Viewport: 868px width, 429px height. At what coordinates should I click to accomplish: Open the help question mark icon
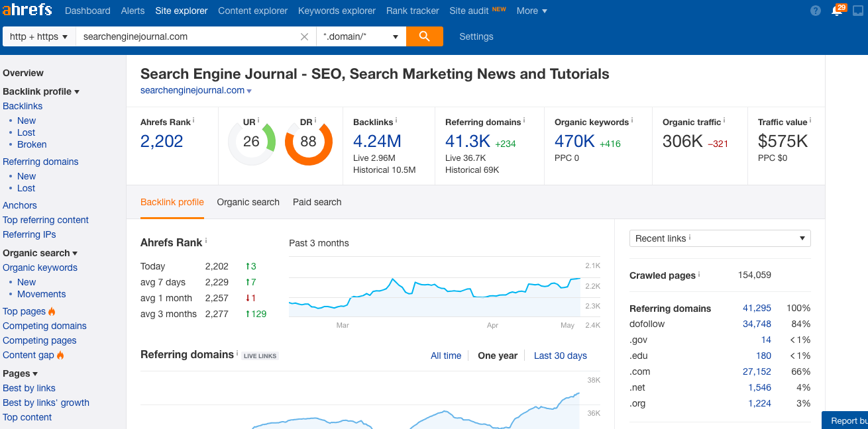coord(816,11)
